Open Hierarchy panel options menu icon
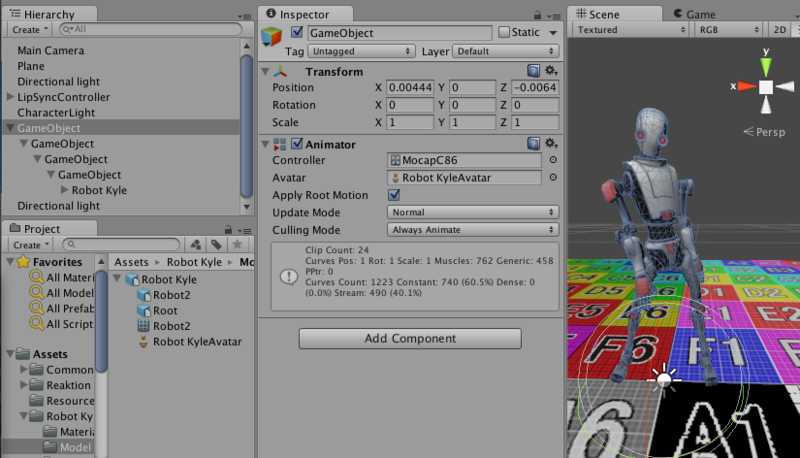This screenshot has height=458, width=800. (244, 16)
